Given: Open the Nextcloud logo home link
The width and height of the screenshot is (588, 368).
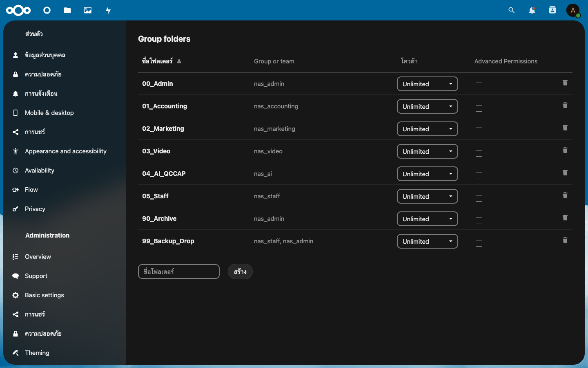Looking at the screenshot, I should coord(18,10).
